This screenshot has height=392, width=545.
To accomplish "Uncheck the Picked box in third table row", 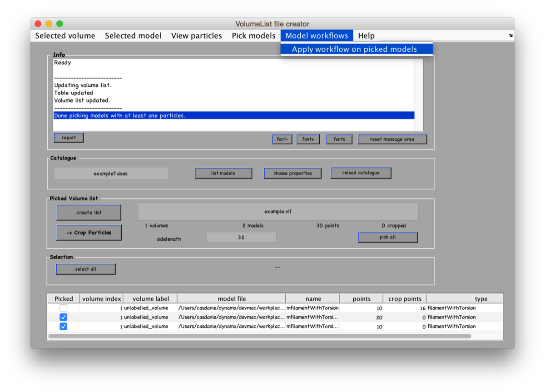I will 64,326.
